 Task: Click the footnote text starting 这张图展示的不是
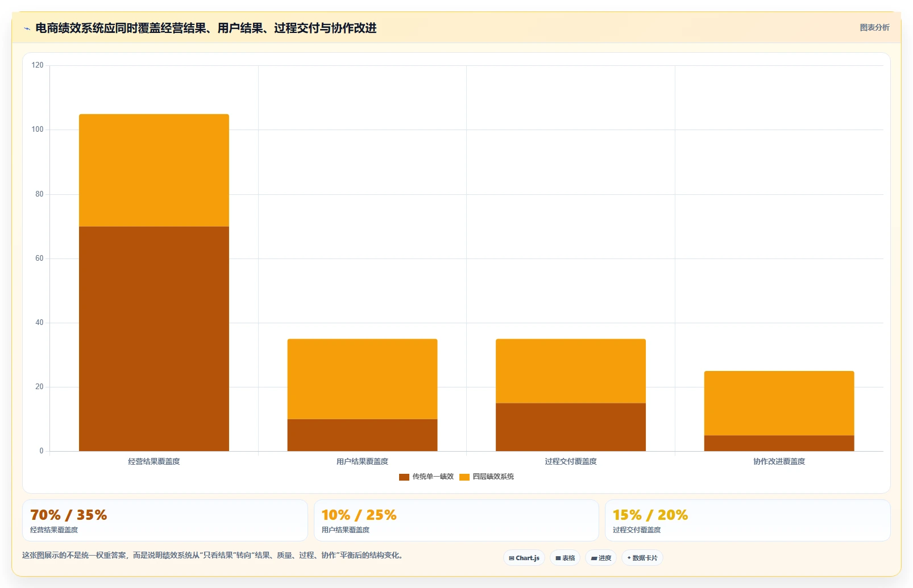coord(213,556)
